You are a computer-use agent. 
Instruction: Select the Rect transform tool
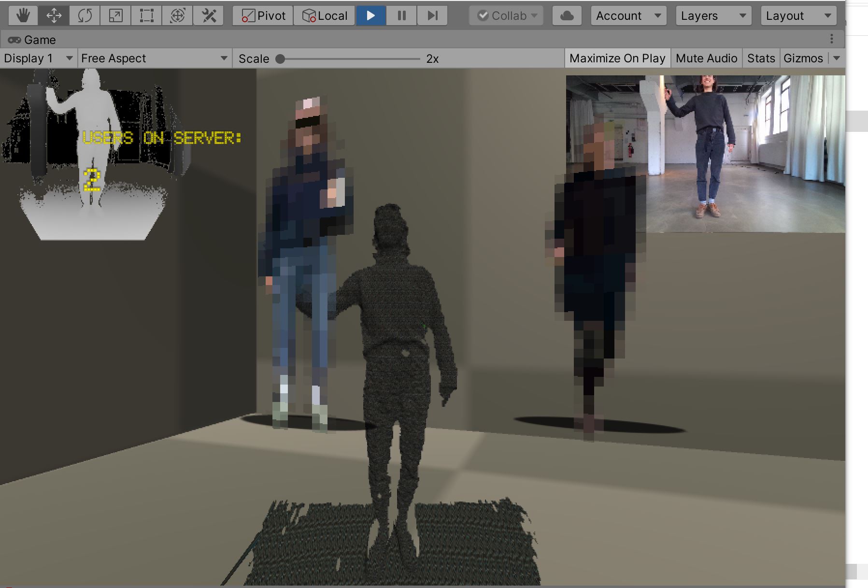tap(146, 16)
